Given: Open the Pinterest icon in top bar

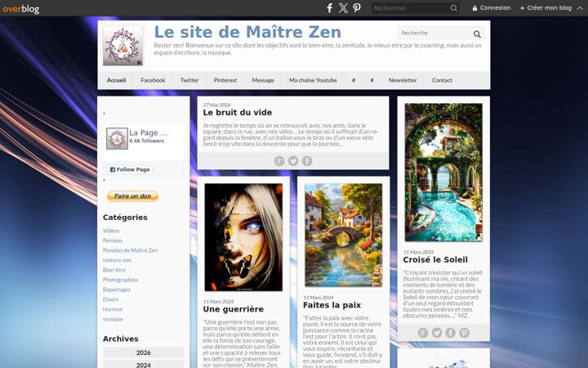Looking at the screenshot, I should click(357, 8).
